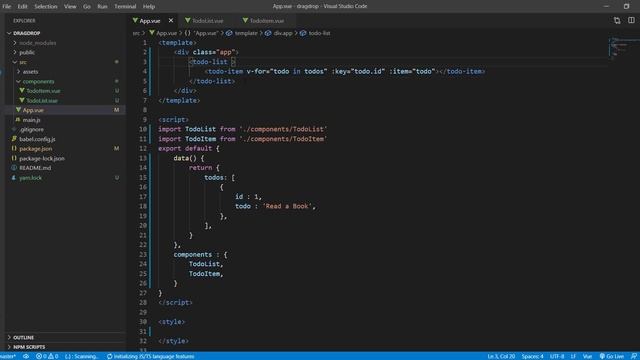Image resolution: width=640 pixels, height=360 pixels.
Task: Click the template symbol icon in breadcrumbs
Action: pyautogui.click(x=229, y=33)
